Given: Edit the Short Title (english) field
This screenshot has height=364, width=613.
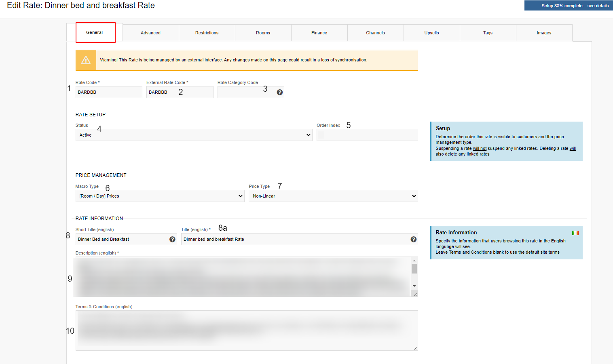Looking at the screenshot, I should pyautogui.click(x=126, y=239).
